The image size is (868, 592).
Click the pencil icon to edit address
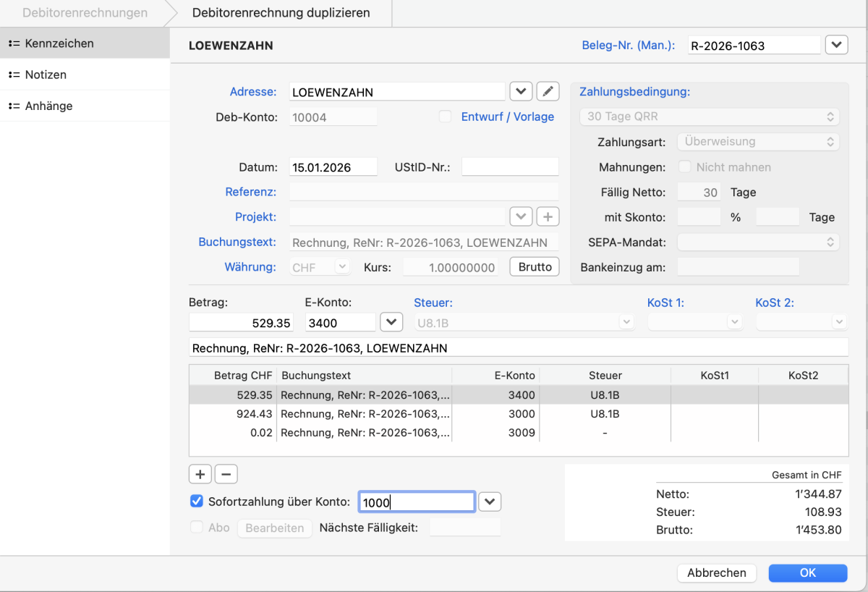click(x=548, y=92)
